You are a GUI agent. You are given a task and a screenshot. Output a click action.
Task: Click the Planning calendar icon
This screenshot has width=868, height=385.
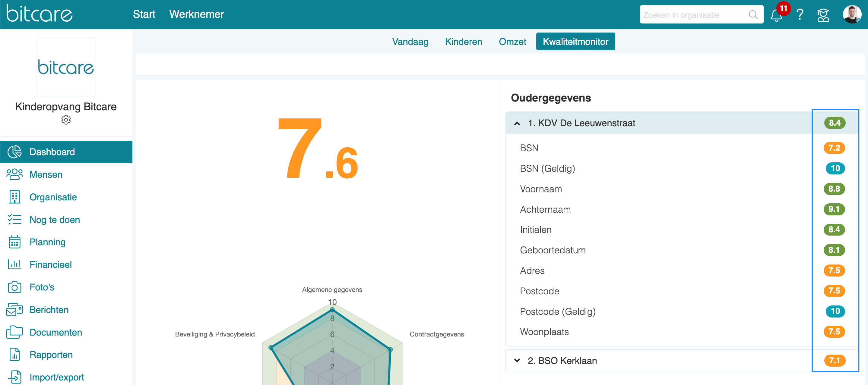coord(14,242)
